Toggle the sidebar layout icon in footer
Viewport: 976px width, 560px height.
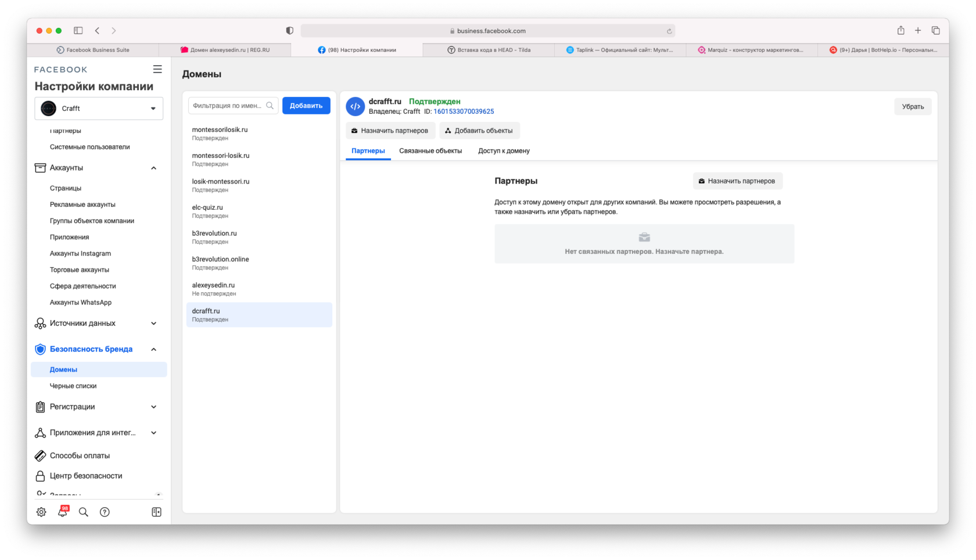pyautogui.click(x=156, y=512)
